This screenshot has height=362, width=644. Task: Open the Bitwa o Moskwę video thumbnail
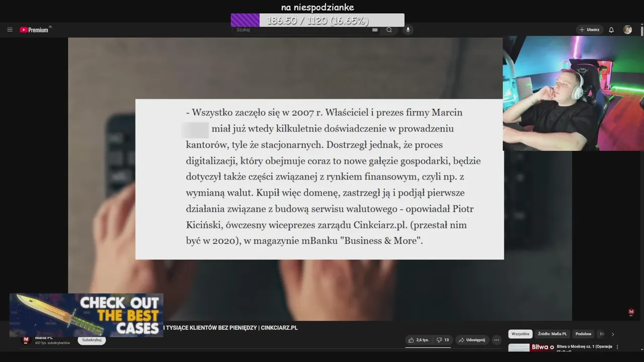531,347
